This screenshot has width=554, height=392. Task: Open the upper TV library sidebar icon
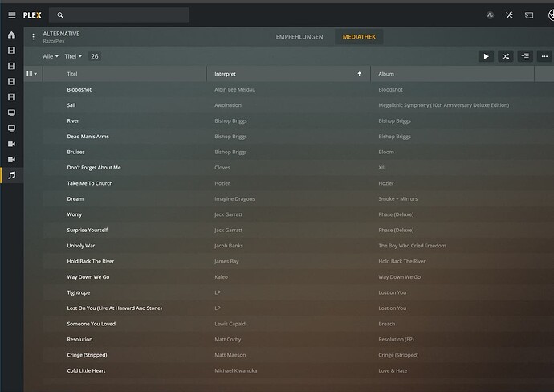coord(12,112)
